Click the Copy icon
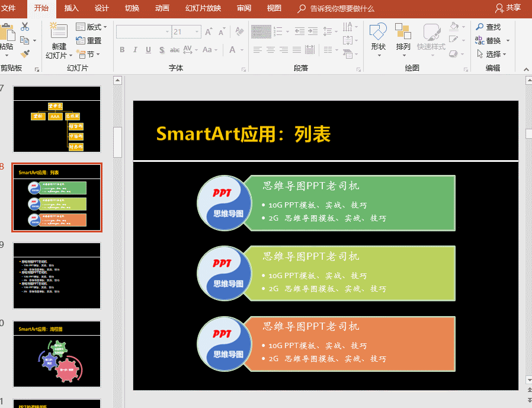 (25, 40)
